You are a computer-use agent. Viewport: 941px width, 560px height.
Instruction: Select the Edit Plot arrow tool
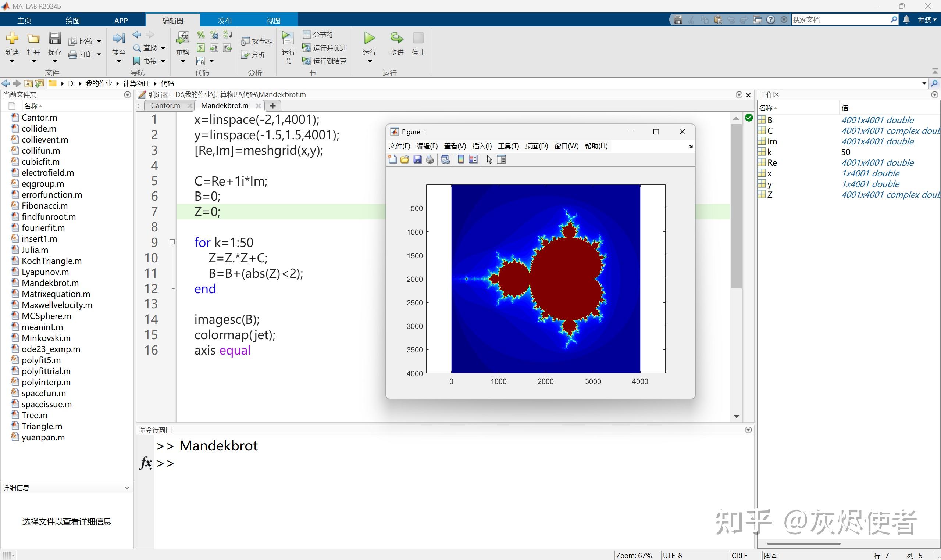489,159
